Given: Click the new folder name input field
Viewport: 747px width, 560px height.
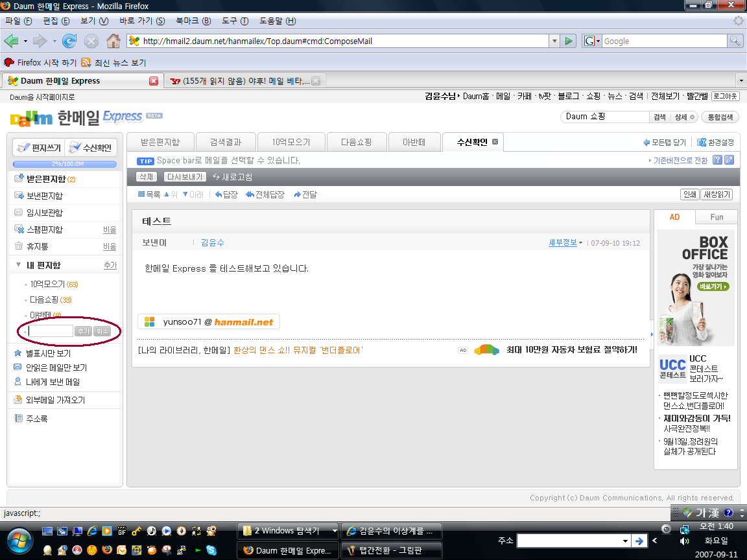Looking at the screenshot, I should point(51,331).
